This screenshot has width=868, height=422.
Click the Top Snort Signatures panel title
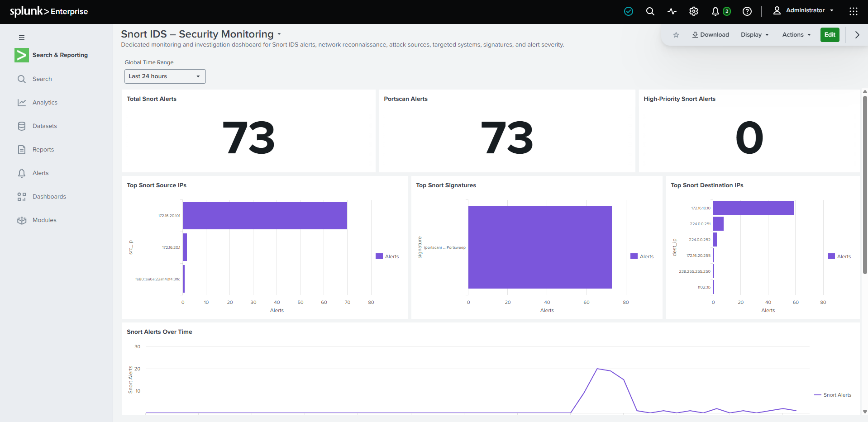(446, 185)
